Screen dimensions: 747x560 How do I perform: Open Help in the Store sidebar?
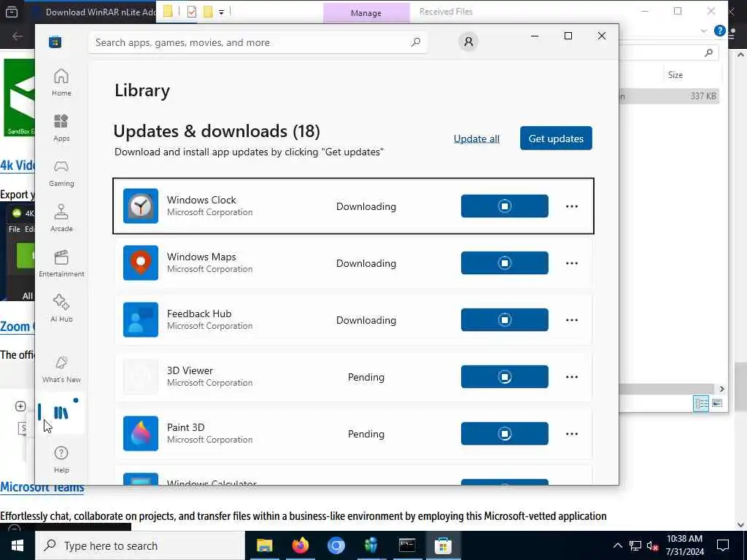click(x=61, y=459)
